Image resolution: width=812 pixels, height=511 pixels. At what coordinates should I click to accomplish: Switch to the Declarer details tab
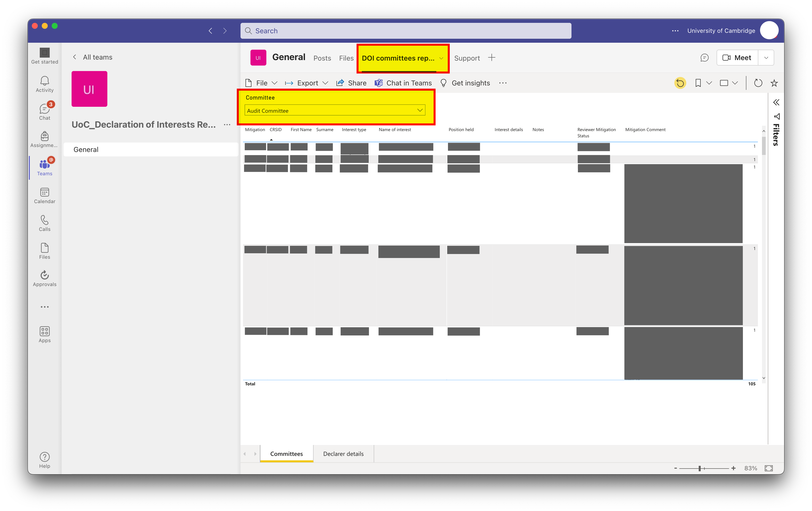point(343,453)
